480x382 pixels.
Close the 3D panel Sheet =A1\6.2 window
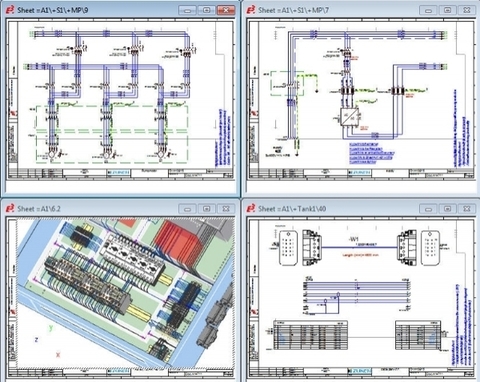[x=226, y=209]
